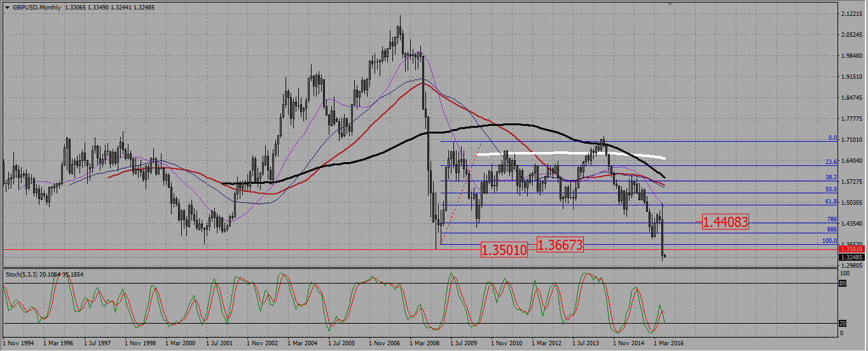Click the OHLC values starting with 1.33065
The width and height of the screenshot is (868, 351).
tap(109, 8)
